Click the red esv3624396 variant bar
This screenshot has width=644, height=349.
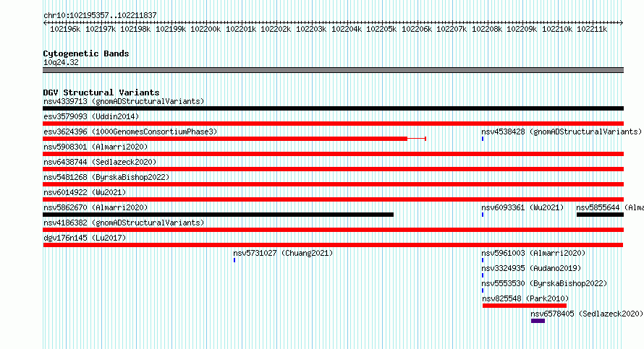(x=225, y=139)
